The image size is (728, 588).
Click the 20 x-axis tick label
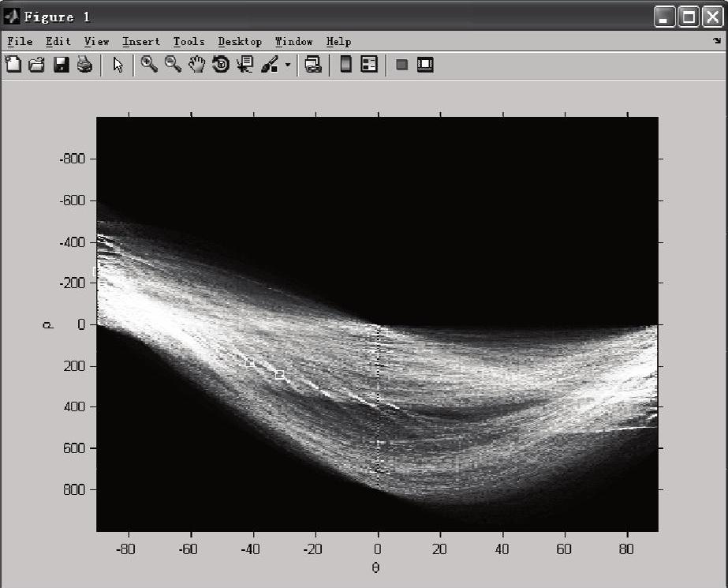(439, 549)
